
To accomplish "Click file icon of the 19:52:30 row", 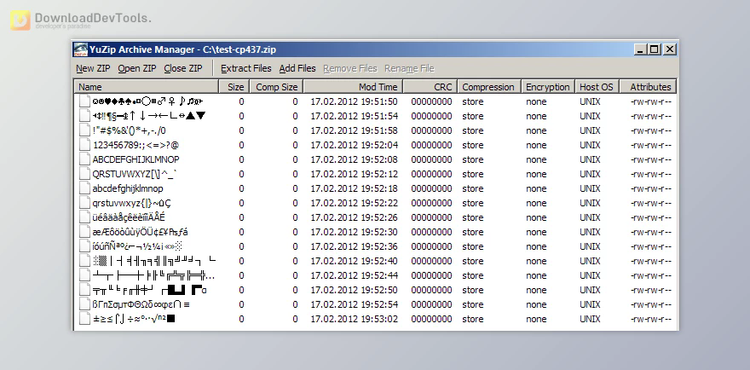I will 85,232.
